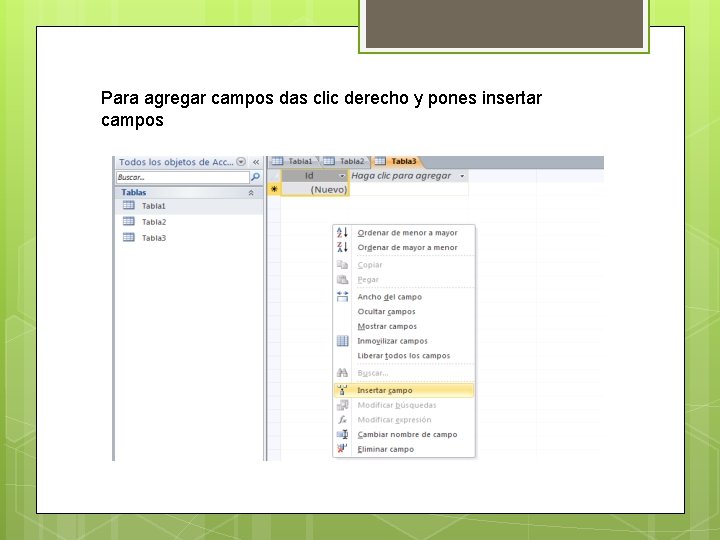Click the Copiar icon in context menu
The width and height of the screenshot is (720, 540).
pyautogui.click(x=342, y=264)
